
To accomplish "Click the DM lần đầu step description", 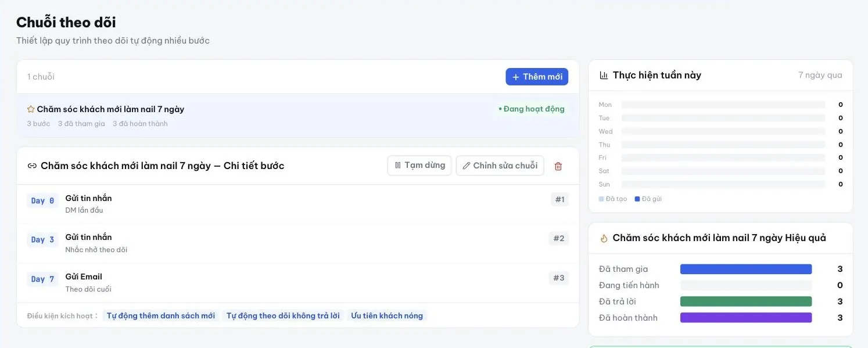I will click(x=84, y=210).
